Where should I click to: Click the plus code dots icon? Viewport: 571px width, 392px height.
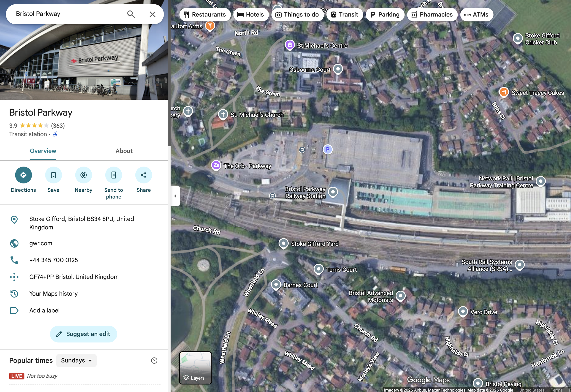tap(14, 277)
